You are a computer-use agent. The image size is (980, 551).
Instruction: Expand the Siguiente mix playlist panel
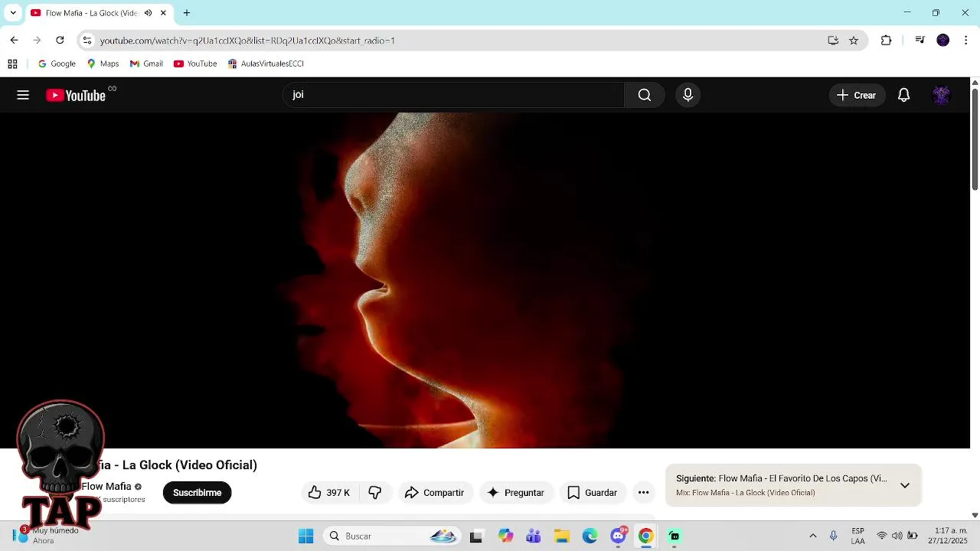pyautogui.click(x=905, y=485)
